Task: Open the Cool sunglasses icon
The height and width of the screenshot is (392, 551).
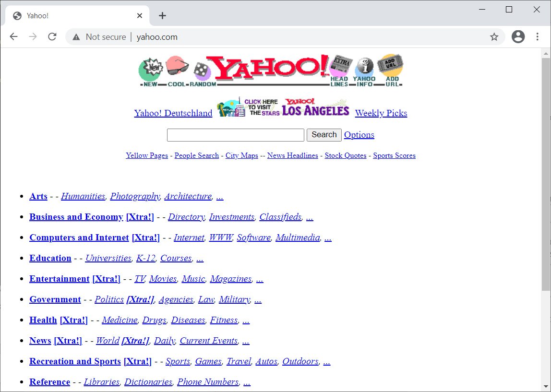Action: 178,70
